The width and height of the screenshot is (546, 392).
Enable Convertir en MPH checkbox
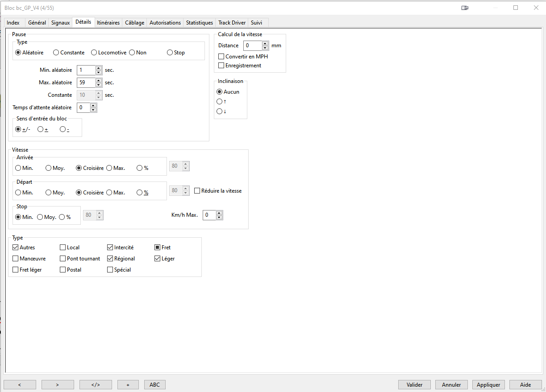click(x=221, y=57)
